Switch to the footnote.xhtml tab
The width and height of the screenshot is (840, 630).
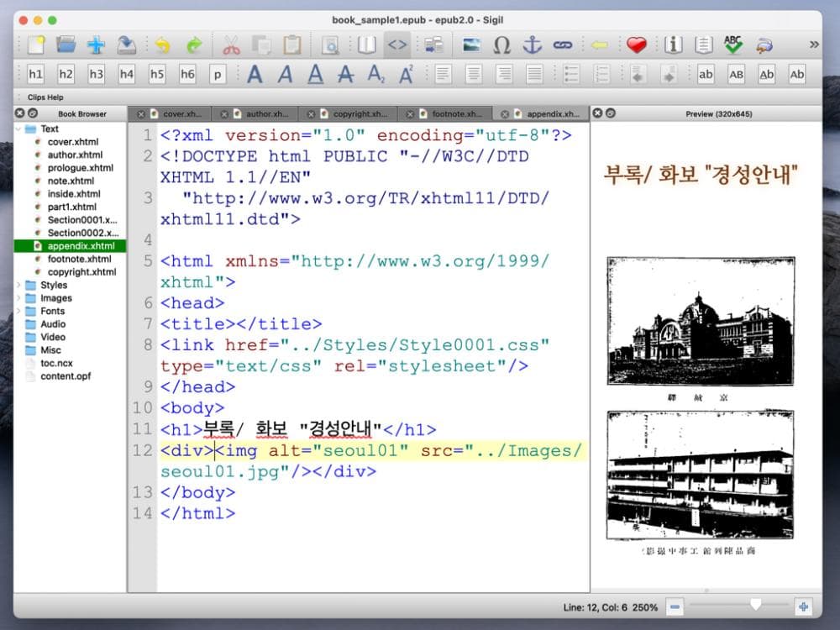click(x=446, y=114)
